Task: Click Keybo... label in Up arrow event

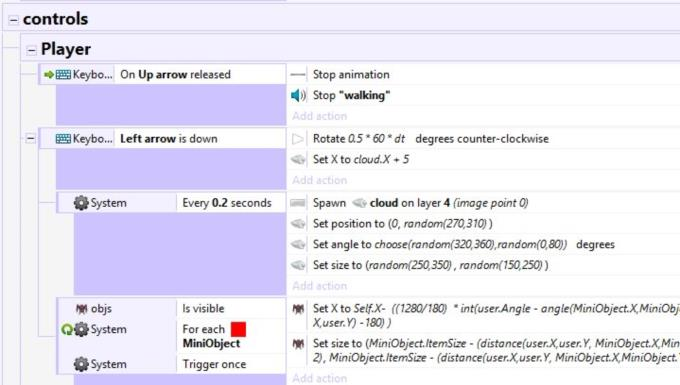Action: (x=92, y=75)
